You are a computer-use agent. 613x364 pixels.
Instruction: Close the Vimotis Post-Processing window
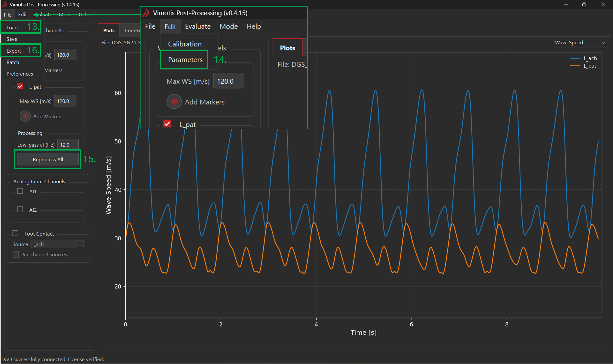(x=603, y=4)
